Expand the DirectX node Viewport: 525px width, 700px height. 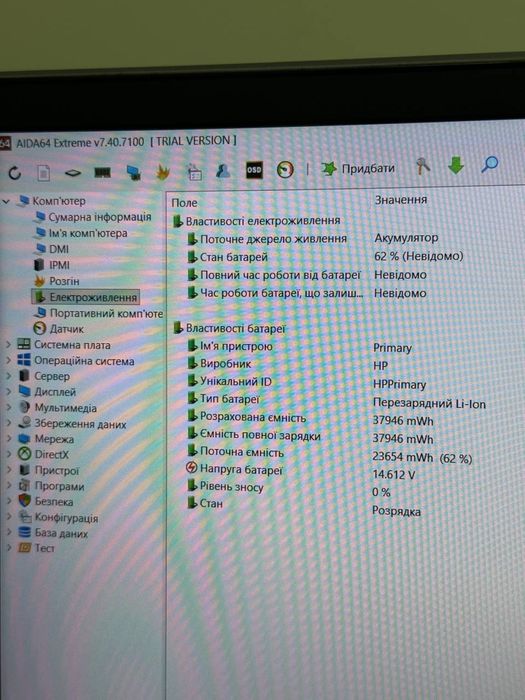tap(8, 455)
